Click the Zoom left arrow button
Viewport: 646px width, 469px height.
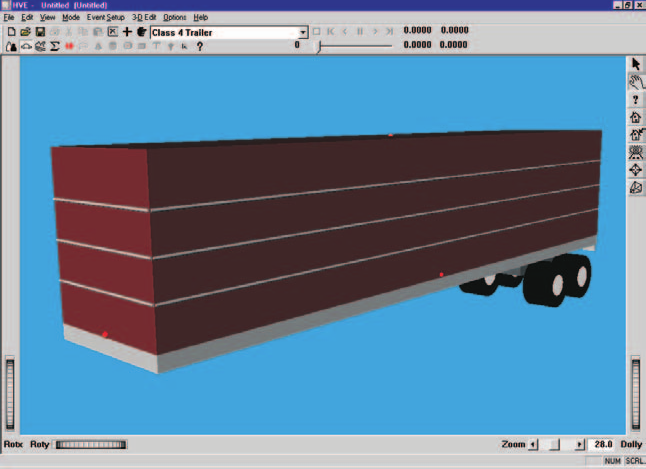point(533,444)
